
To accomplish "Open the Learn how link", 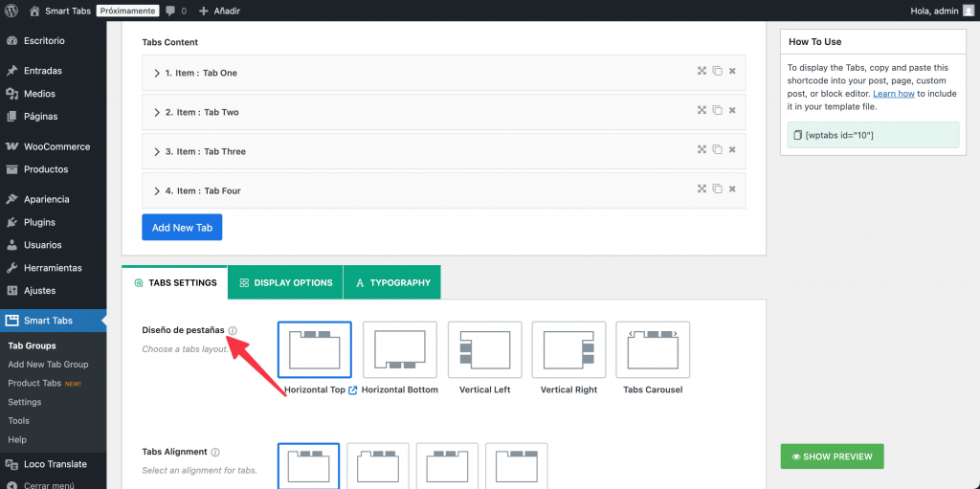I will (x=894, y=94).
